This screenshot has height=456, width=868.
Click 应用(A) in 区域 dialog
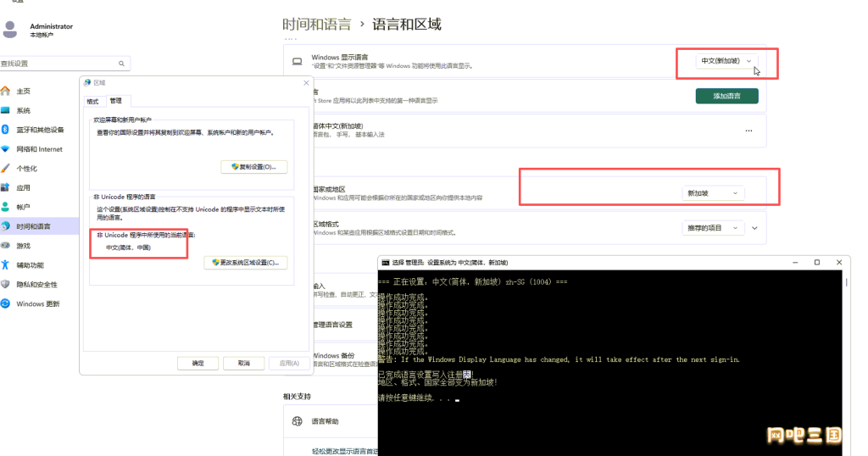pos(289,363)
